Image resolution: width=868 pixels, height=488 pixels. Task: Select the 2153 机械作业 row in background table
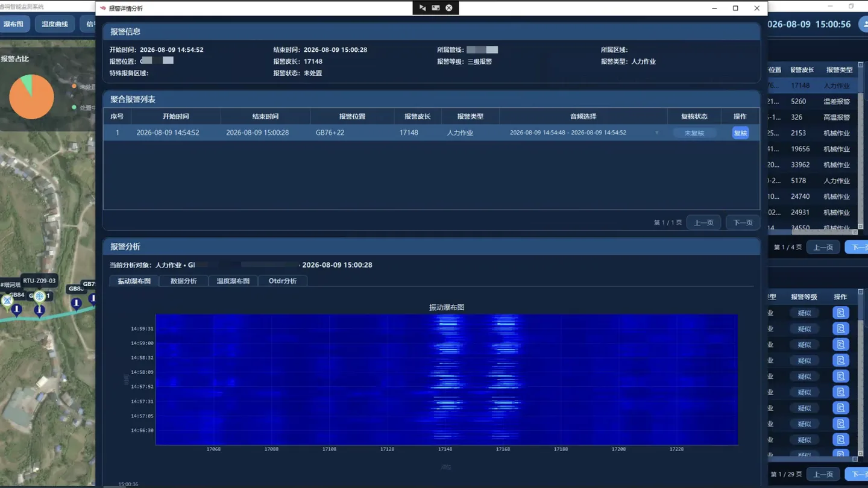click(x=812, y=133)
